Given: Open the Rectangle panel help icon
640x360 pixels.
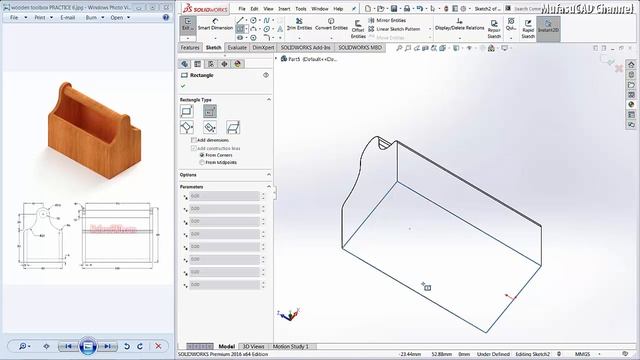Looking at the screenshot, I should (x=266, y=75).
